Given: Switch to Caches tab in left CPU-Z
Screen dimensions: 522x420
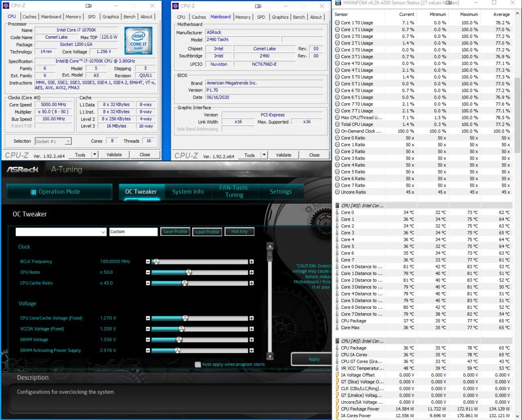Looking at the screenshot, I should (x=29, y=17).
